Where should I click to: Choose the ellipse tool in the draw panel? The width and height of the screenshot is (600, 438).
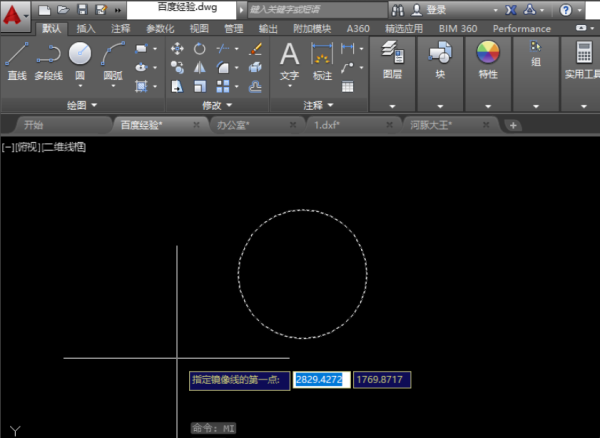point(141,67)
